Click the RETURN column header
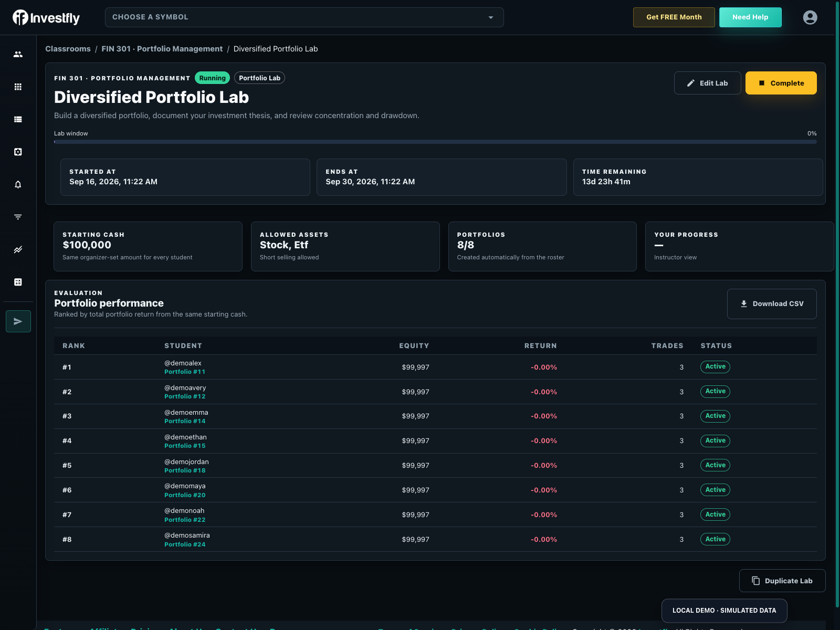 [540, 345]
